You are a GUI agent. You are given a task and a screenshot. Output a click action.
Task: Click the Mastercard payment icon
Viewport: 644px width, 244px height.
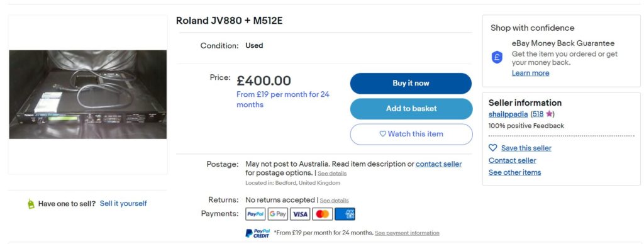[323, 214]
